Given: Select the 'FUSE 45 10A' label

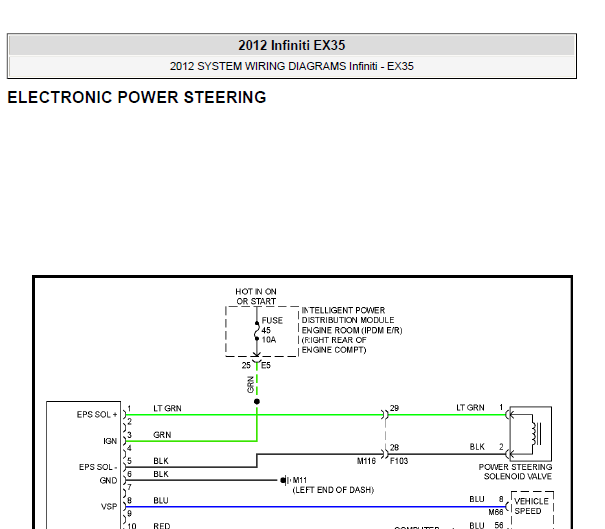Looking at the screenshot, I should click(272, 330).
